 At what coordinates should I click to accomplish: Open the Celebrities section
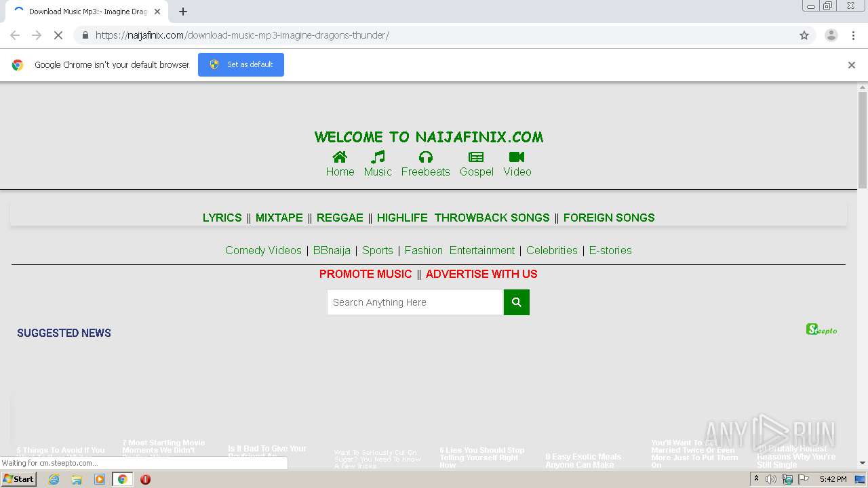pos(552,250)
